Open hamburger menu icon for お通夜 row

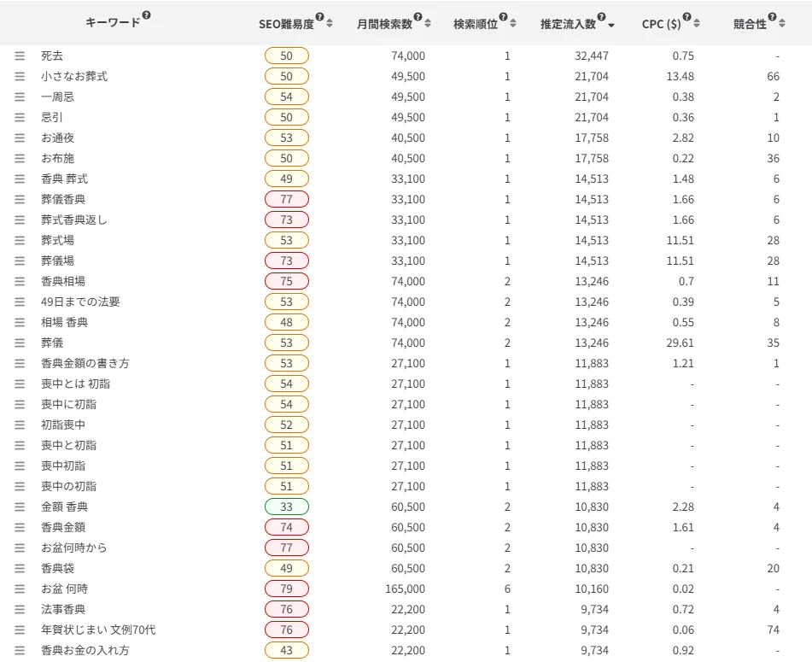[x=20, y=138]
